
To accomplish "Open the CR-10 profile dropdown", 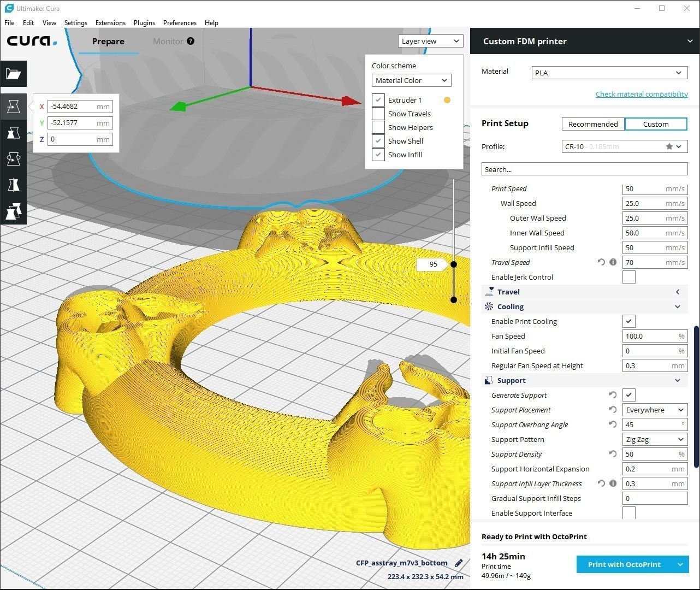I will 625,146.
